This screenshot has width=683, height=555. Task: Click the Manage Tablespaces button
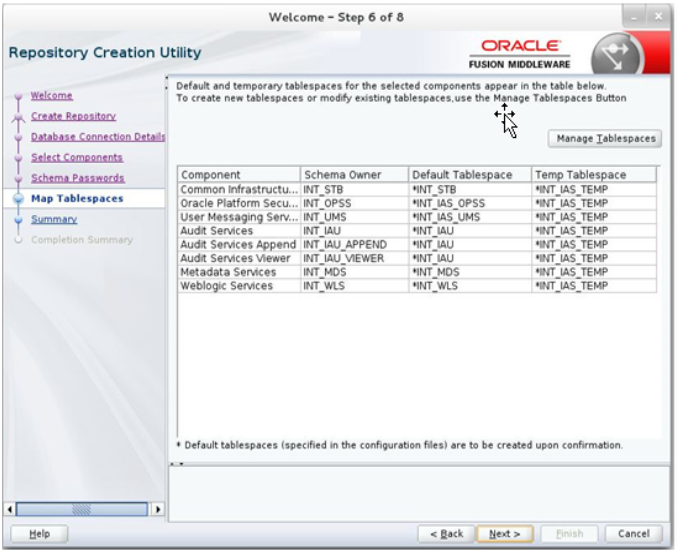tap(605, 139)
